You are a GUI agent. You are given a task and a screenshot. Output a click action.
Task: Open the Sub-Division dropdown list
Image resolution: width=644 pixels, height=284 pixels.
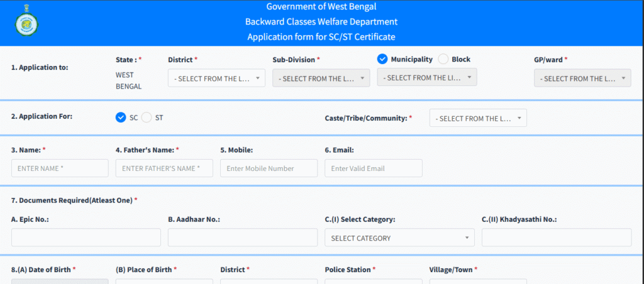[321, 78]
